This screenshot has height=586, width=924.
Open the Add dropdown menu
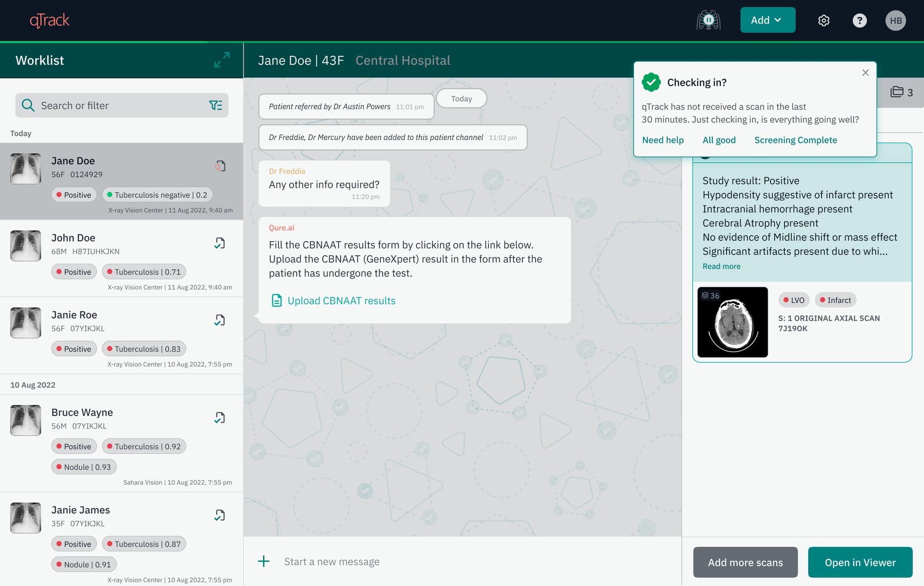(768, 20)
